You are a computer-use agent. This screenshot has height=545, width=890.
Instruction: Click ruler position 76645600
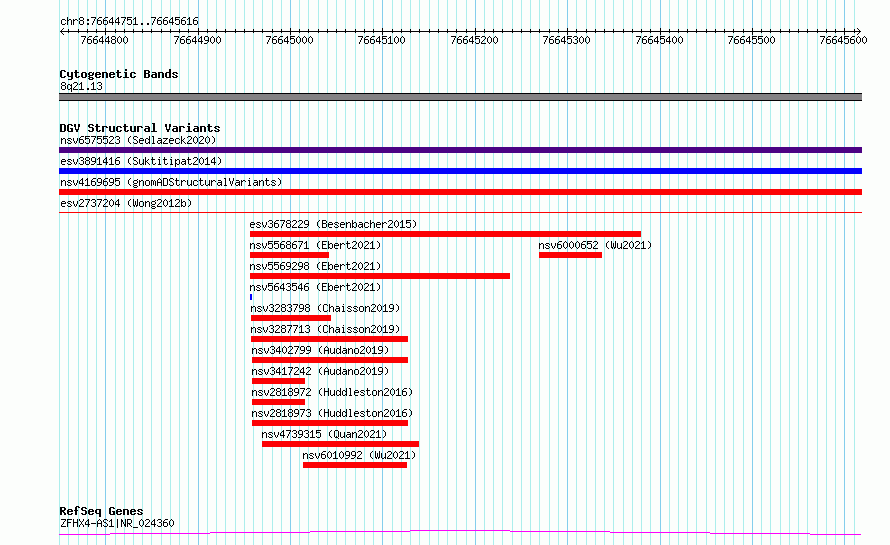coord(843,40)
